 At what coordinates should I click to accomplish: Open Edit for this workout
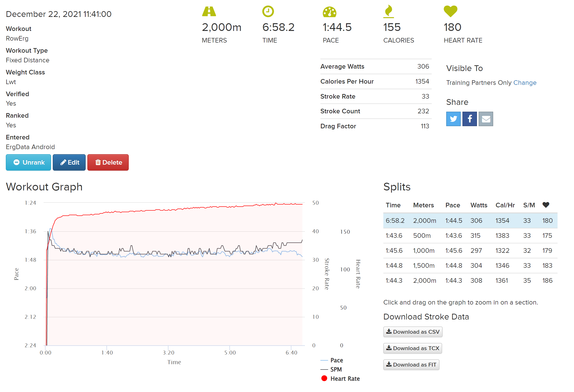[x=69, y=162]
